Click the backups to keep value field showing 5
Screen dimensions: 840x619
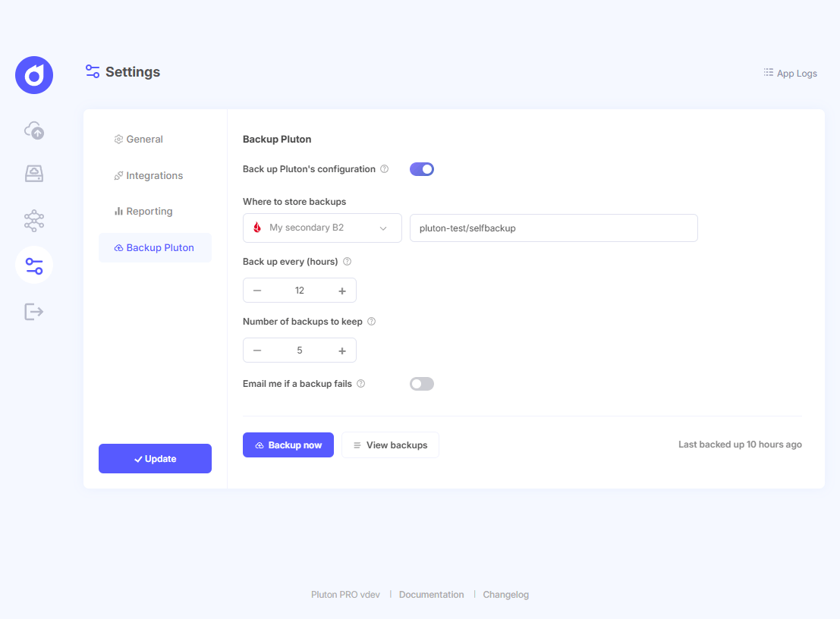[x=300, y=350]
